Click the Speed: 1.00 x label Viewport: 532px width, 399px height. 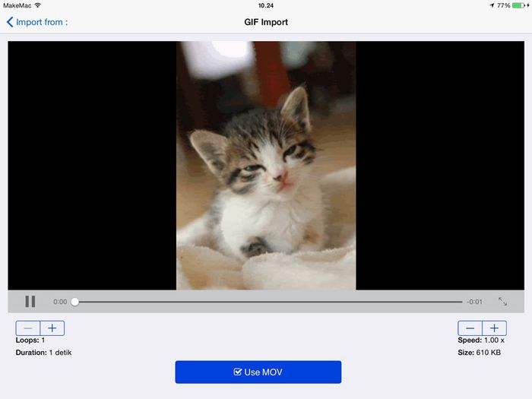click(481, 340)
